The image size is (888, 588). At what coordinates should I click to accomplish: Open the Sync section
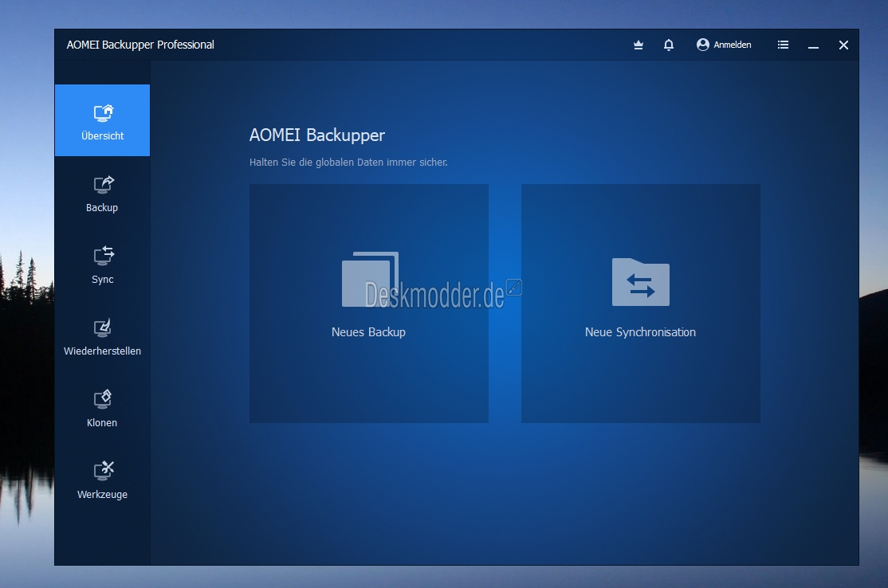pos(103,265)
